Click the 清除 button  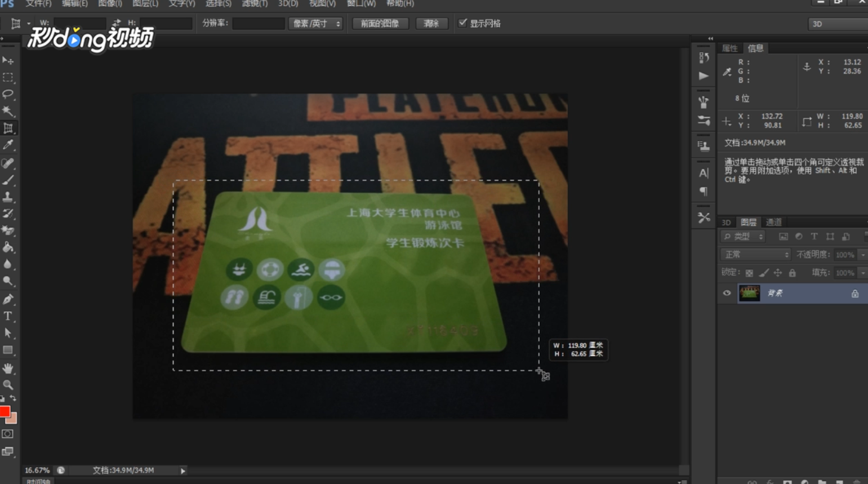pyautogui.click(x=431, y=23)
